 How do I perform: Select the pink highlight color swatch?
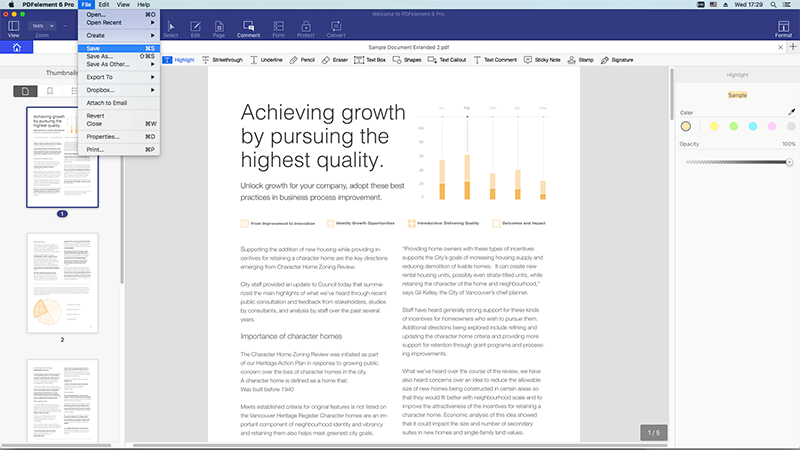pos(772,126)
